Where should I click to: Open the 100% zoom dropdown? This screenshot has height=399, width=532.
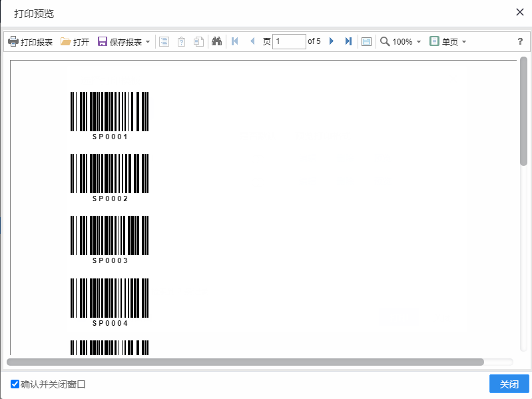(419, 42)
